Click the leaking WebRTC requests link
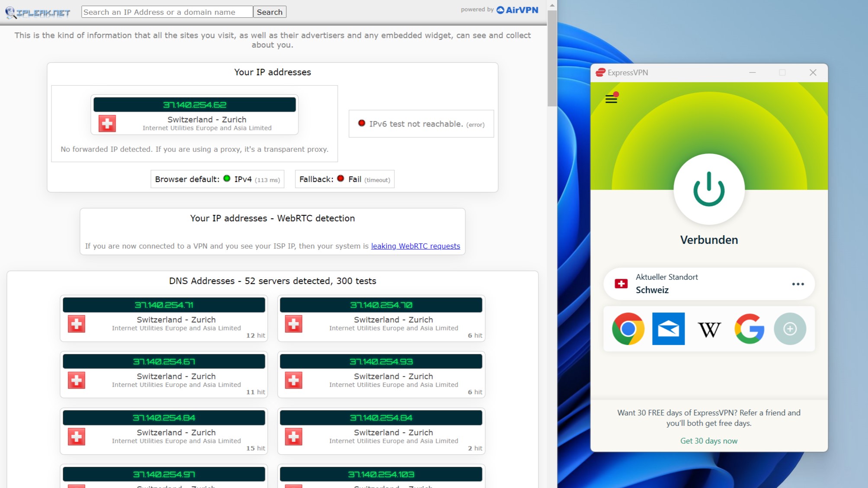The width and height of the screenshot is (868, 488). tap(415, 246)
